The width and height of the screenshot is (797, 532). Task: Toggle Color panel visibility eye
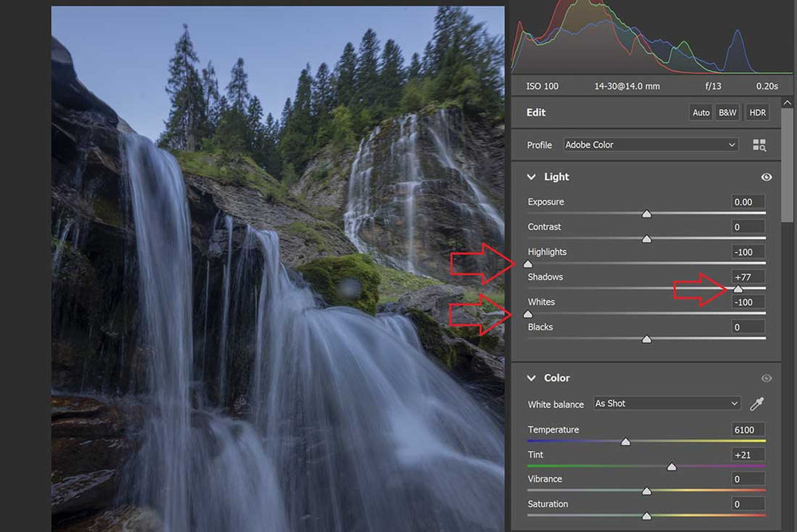click(x=767, y=378)
